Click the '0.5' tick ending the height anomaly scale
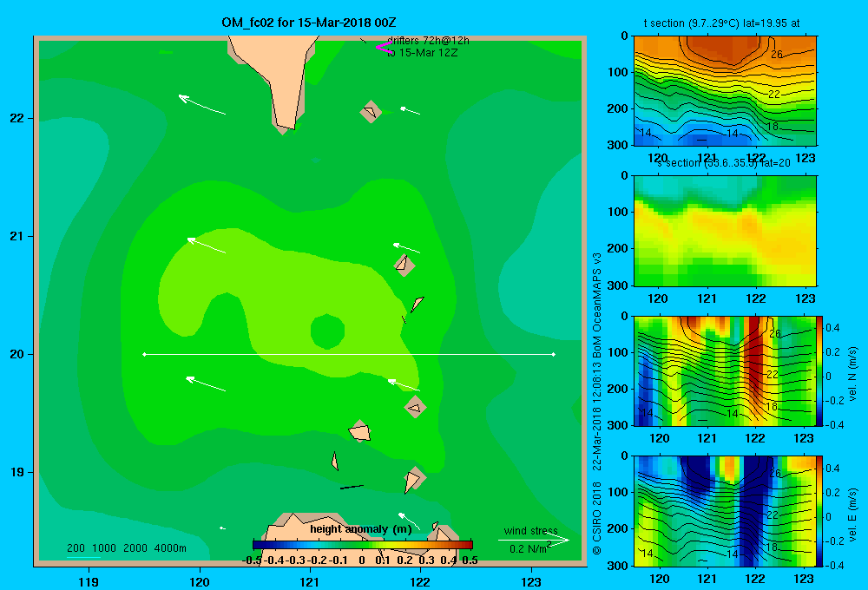The width and height of the screenshot is (868, 590). point(470,560)
